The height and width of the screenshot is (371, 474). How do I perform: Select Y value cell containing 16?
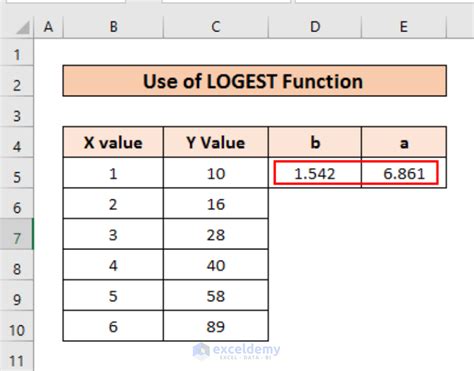click(216, 204)
